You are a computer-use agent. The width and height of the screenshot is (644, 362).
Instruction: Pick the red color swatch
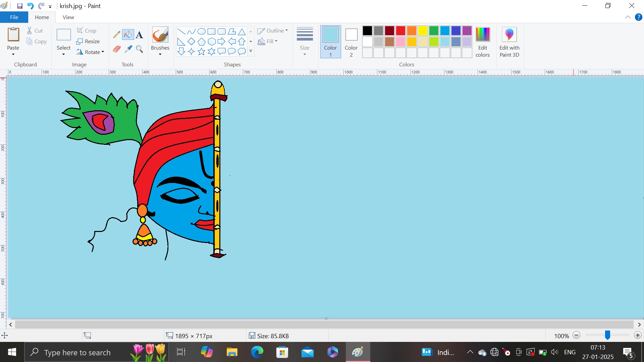[400, 31]
